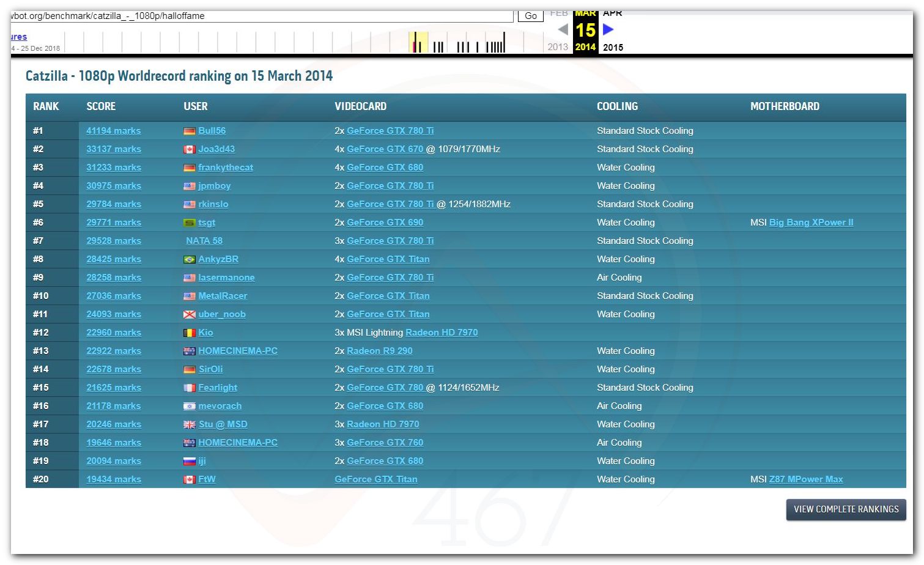Image resolution: width=924 pixels, height=565 pixels.
Task: Click the Belgian flag beside Kio
Action: tap(190, 333)
